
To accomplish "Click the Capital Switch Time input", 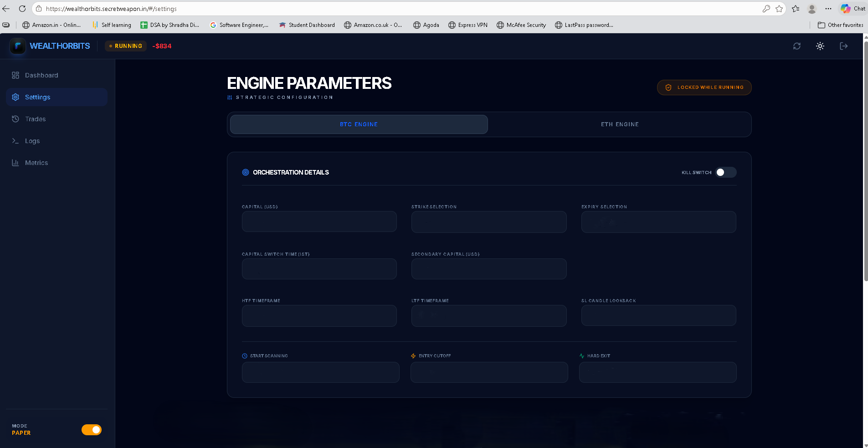I will (319, 269).
